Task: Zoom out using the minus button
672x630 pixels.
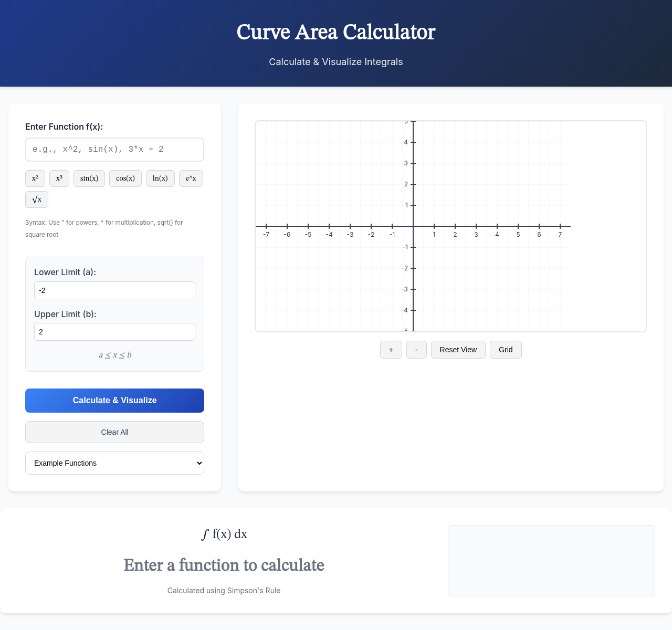Action: pos(416,350)
